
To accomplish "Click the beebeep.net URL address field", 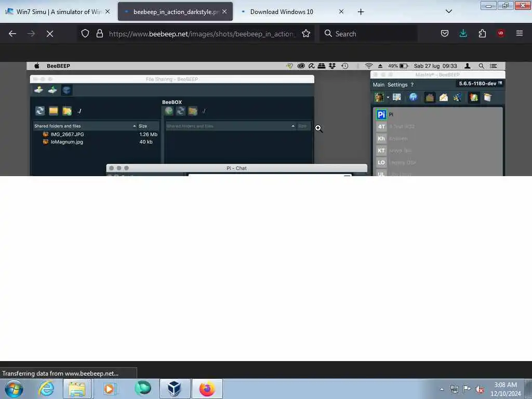I will tap(202, 34).
